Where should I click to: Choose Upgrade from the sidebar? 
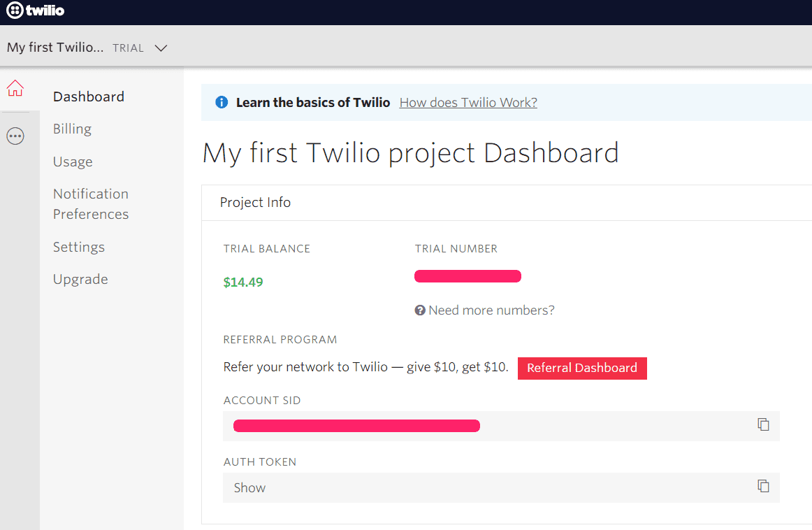[x=80, y=279]
